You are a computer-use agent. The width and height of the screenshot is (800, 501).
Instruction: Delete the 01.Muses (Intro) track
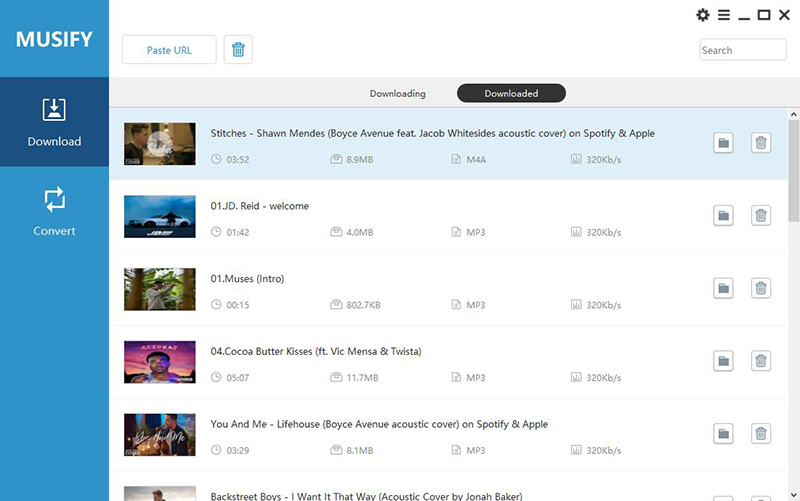point(761,288)
